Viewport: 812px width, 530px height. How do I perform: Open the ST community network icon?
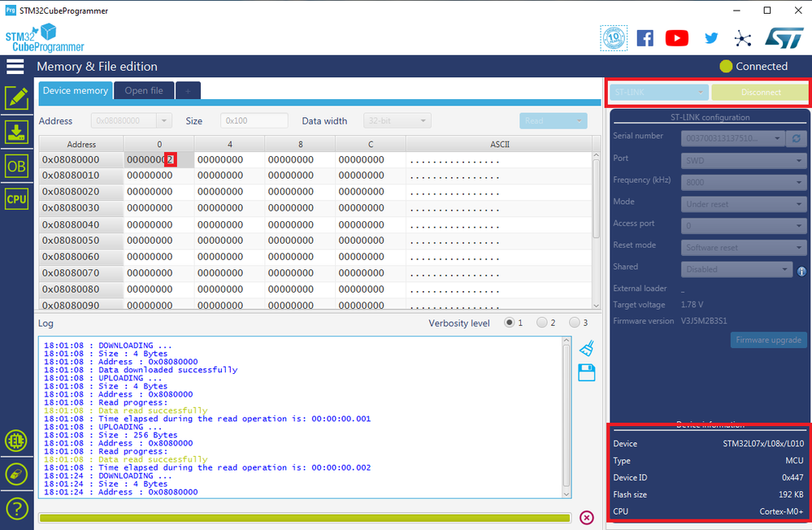743,38
